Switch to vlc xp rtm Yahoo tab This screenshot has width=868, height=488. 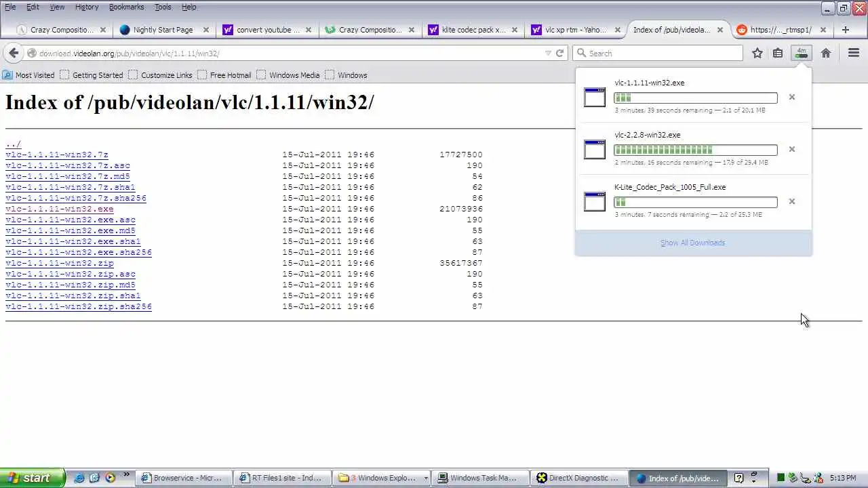pos(575,30)
